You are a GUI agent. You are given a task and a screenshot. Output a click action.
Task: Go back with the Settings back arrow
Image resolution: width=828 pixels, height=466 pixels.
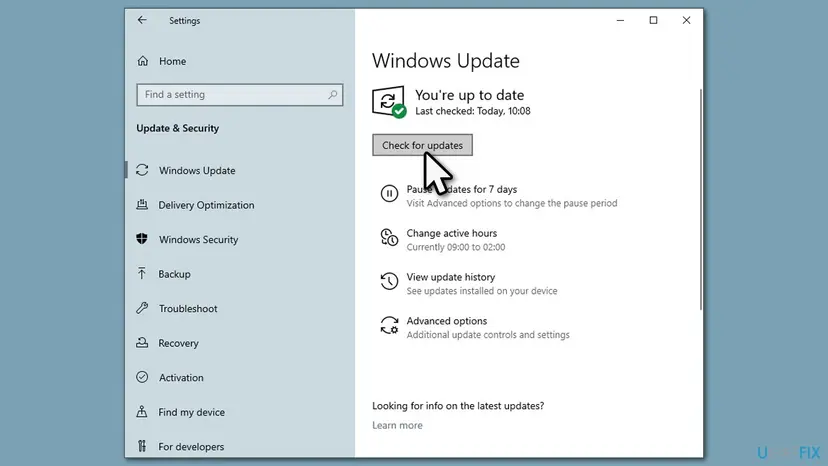[x=142, y=20]
